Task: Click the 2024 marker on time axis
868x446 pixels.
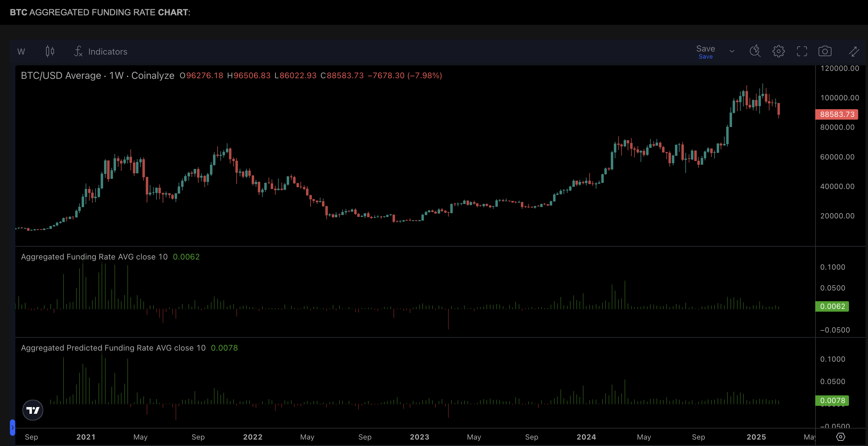Action: click(586, 437)
